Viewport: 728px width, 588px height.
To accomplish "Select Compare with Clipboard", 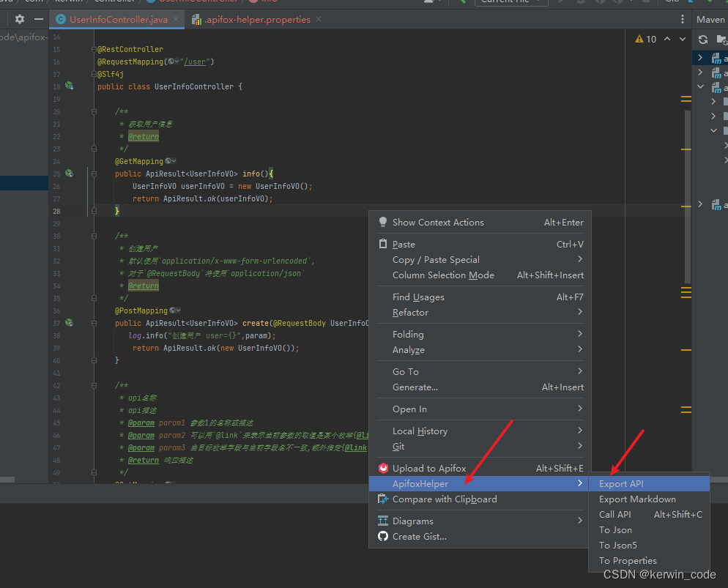I will 480,499.
